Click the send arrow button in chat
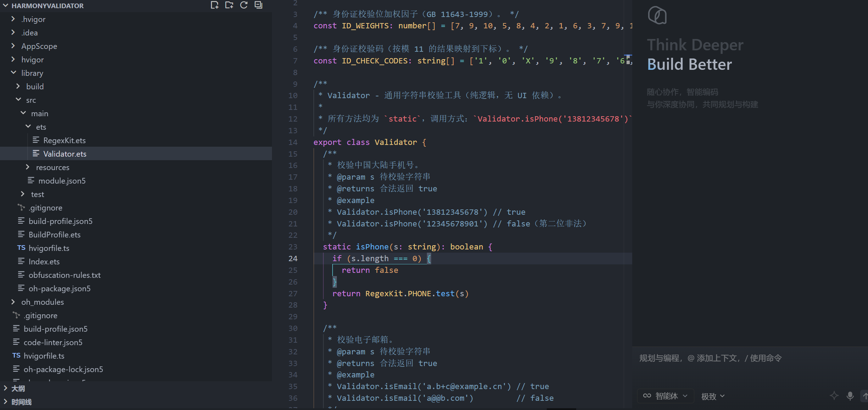Screen dimensions: 868x410 pyautogui.click(x=864, y=396)
